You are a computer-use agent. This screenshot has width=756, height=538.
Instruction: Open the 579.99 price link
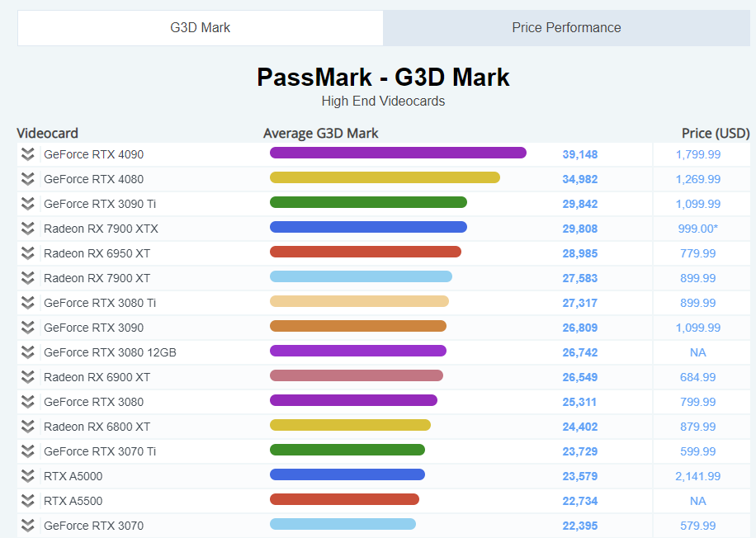(x=698, y=526)
